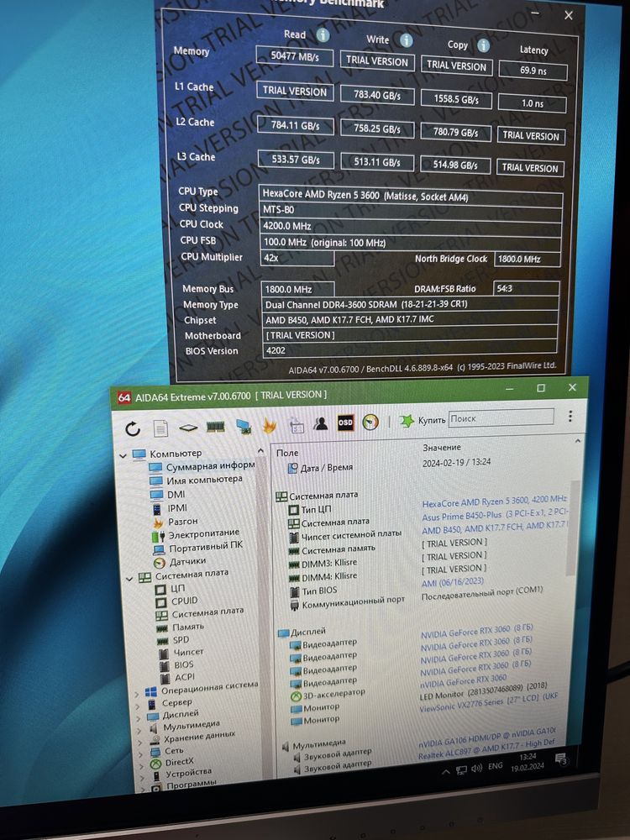Expand the DirectX tree node
Image resolution: width=630 pixels, height=840 pixels.
pos(141,766)
